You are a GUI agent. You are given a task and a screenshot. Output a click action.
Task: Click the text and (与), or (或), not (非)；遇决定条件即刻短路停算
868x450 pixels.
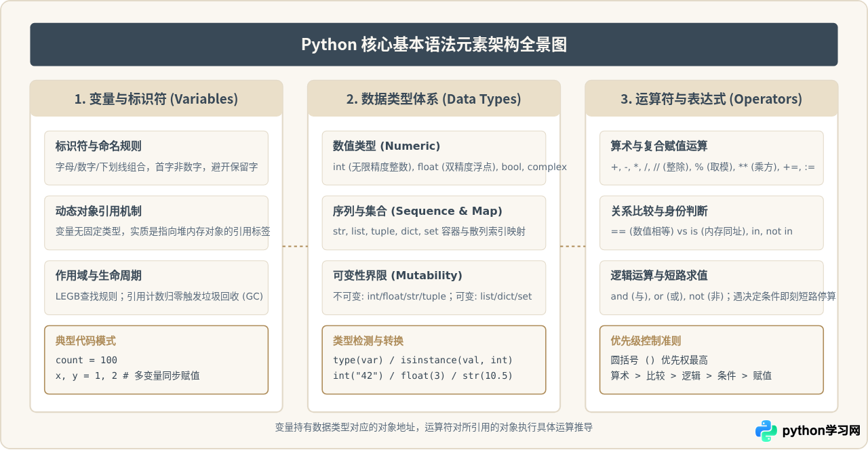pos(724,296)
